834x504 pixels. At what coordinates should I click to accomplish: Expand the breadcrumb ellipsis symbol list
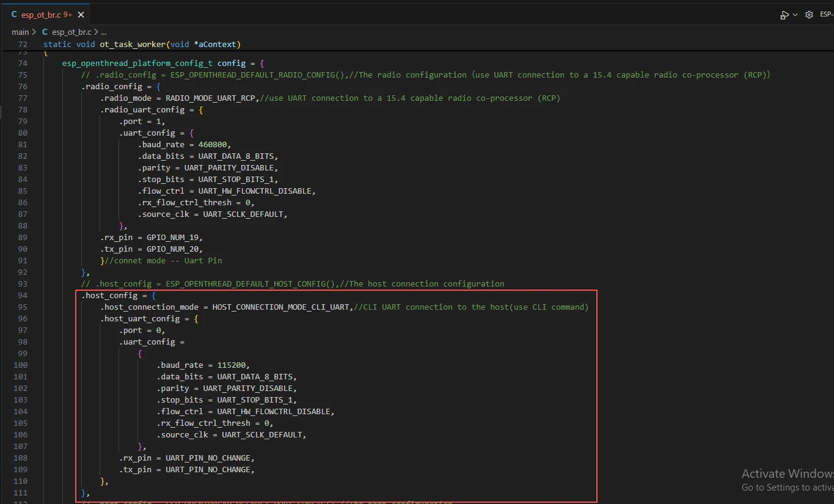point(103,32)
